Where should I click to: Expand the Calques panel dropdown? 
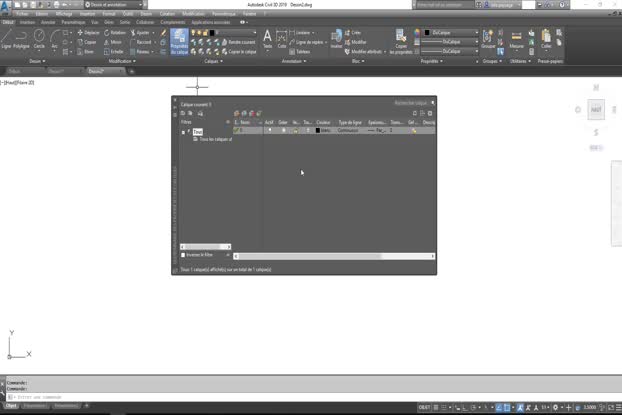click(213, 61)
